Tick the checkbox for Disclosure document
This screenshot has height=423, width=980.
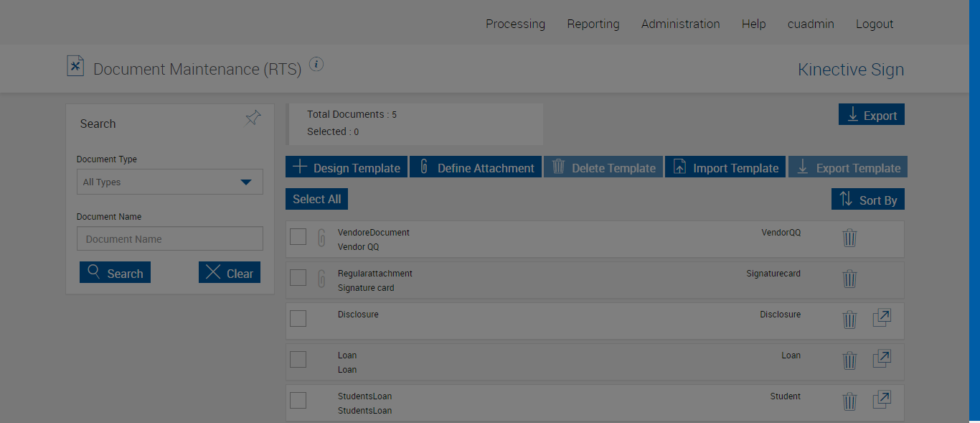point(298,318)
